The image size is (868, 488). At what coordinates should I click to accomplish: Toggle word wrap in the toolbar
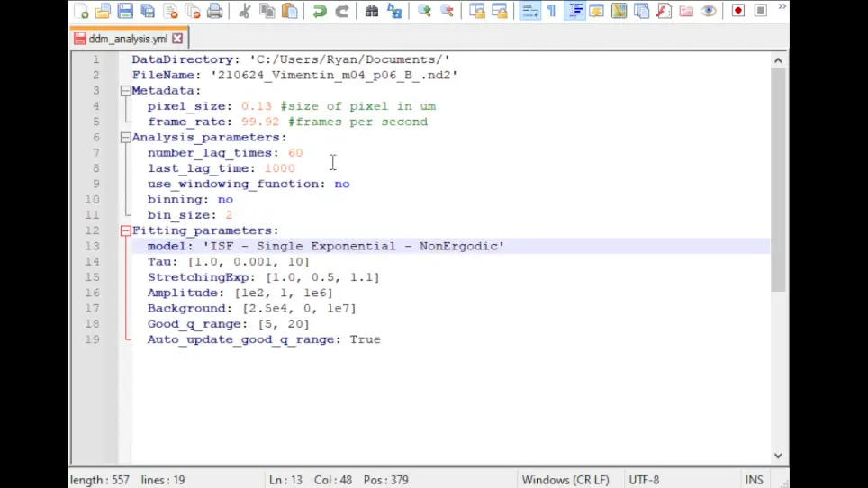pos(529,11)
